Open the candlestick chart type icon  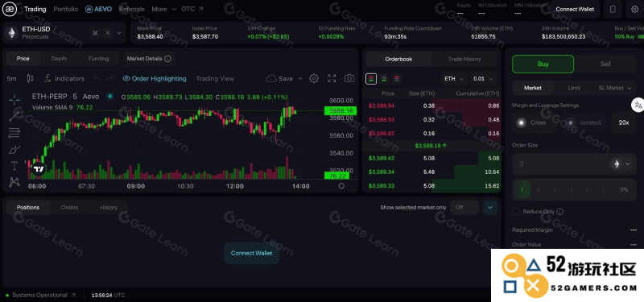(x=30, y=78)
